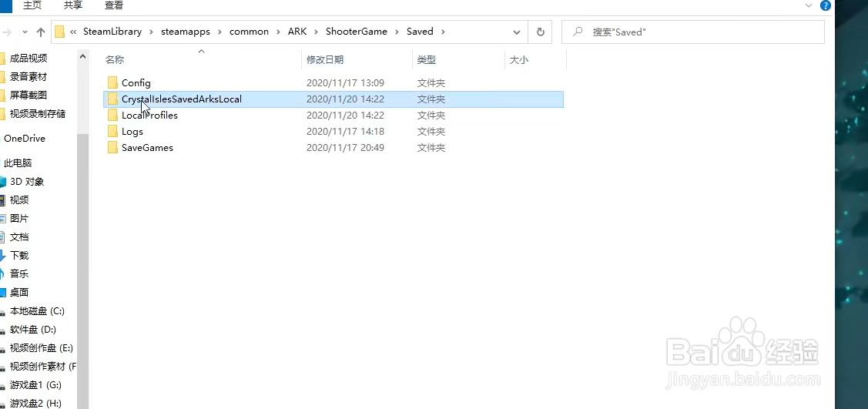Open the address bar history dropdown

coord(517,32)
